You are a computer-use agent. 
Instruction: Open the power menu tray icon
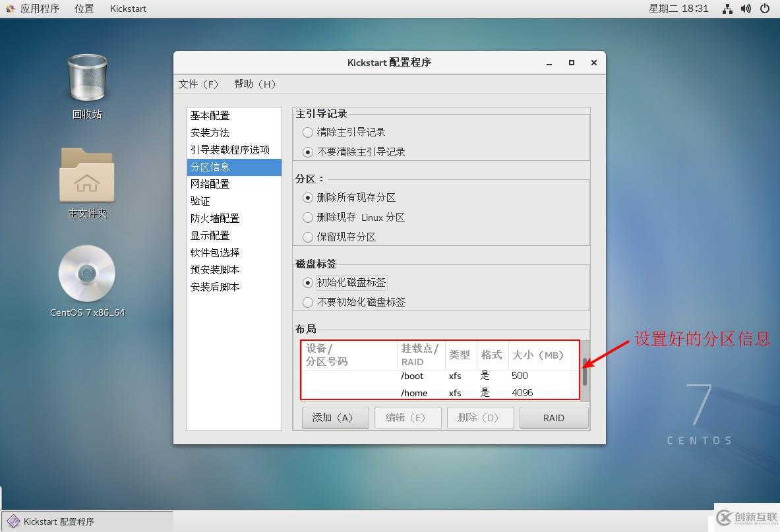(x=765, y=9)
